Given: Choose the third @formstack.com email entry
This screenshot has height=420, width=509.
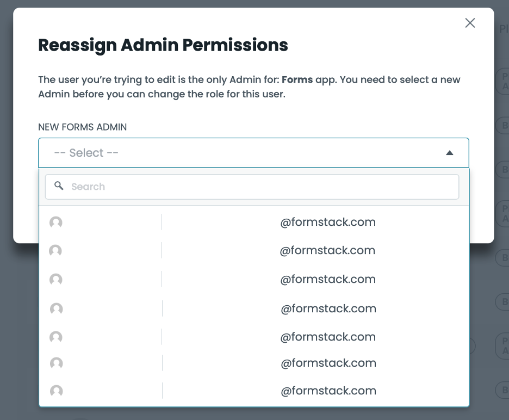Looking at the screenshot, I should (x=328, y=280).
